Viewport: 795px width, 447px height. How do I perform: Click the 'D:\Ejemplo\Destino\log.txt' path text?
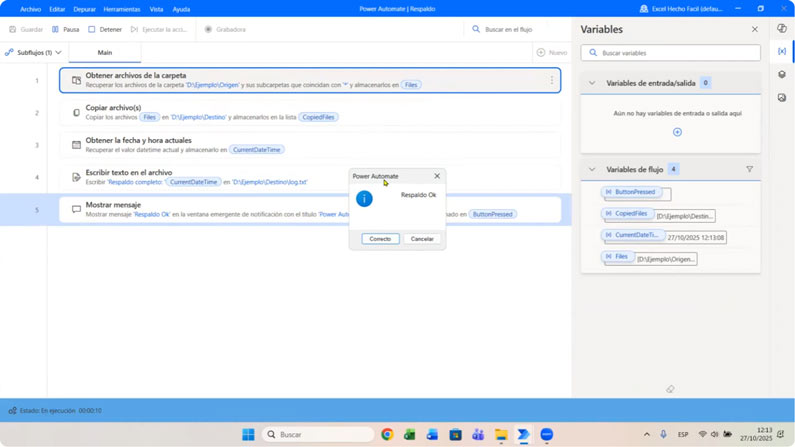click(x=270, y=182)
